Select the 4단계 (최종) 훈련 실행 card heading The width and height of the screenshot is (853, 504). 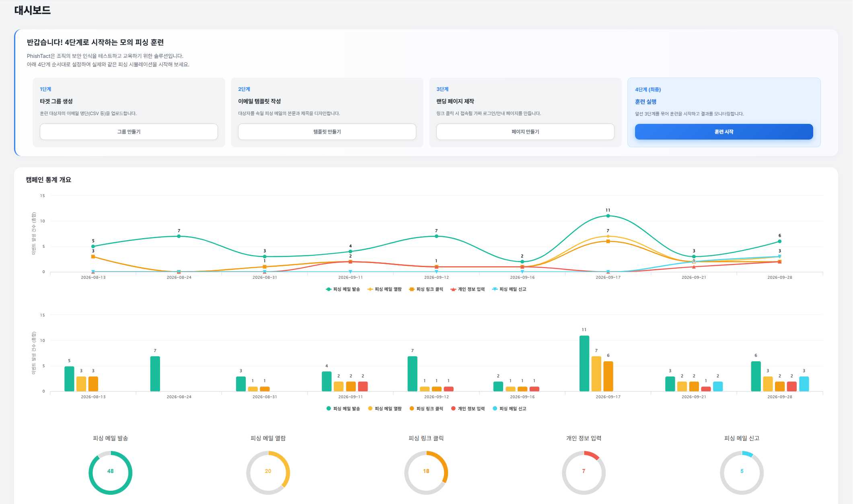(646, 102)
